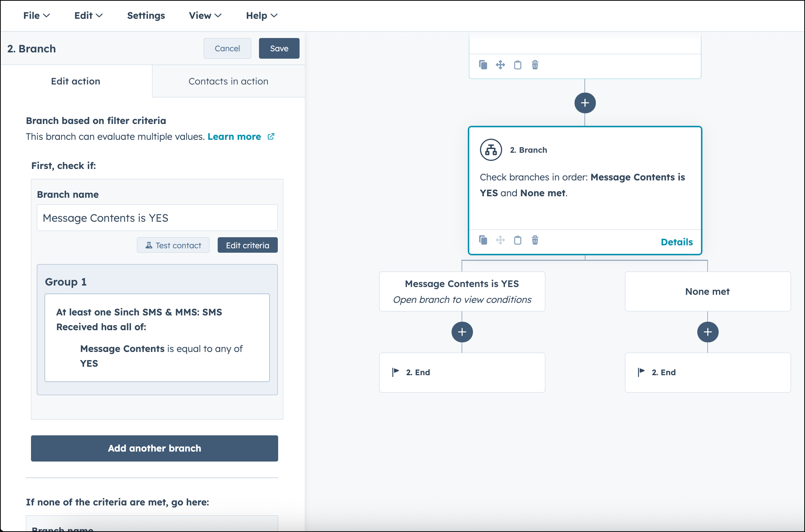Click the plus under Message Contents is YES branch
This screenshot has width=805, height=532.
point(462,332)
